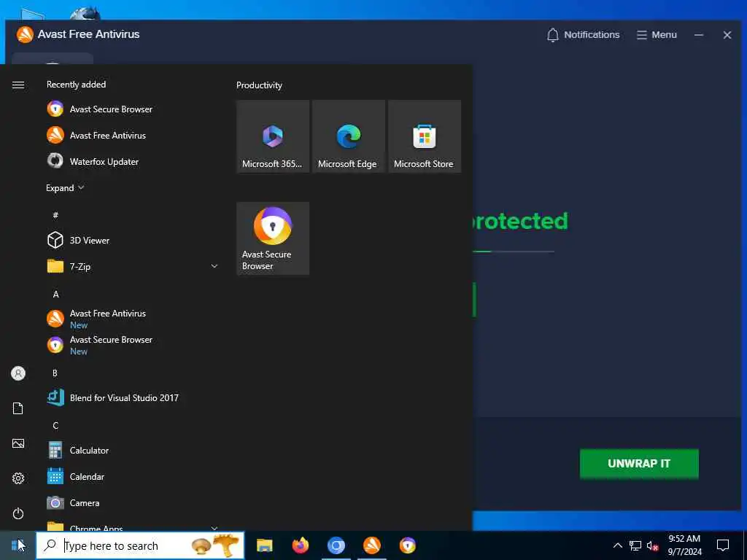This screenshot has width=747, height=560.
Task: Open Avast Secure Browser in Recently added
Action: click(x=133, y=109)
